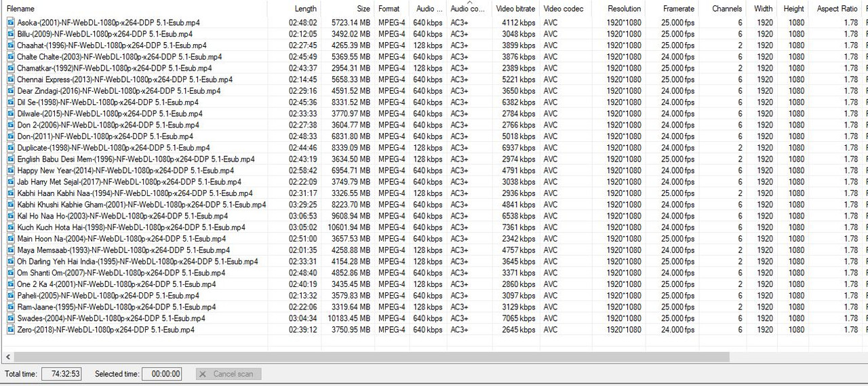Sort by Height column header
The height and width of the screenshot is (386, 868).
tap(793, 9)
